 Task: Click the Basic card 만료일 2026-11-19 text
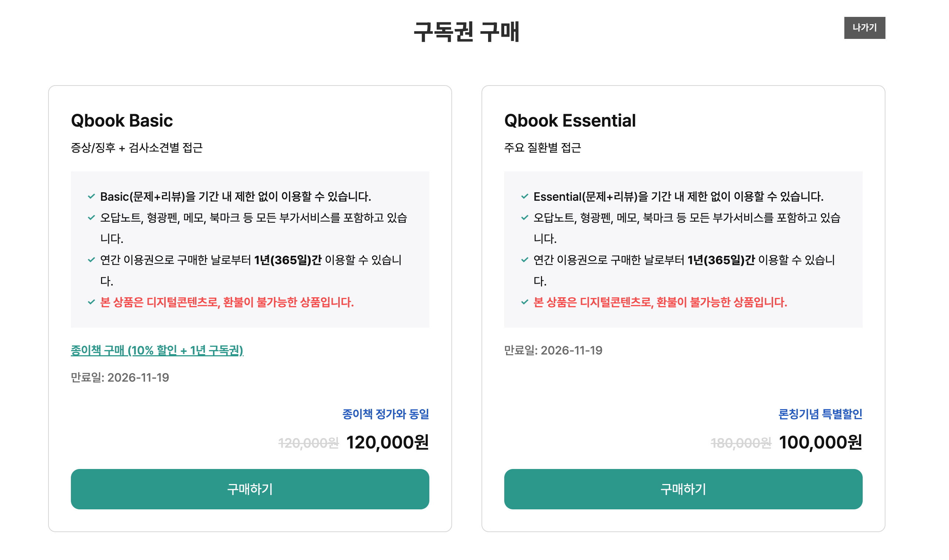pyautogui.click(x=120, y=378)
